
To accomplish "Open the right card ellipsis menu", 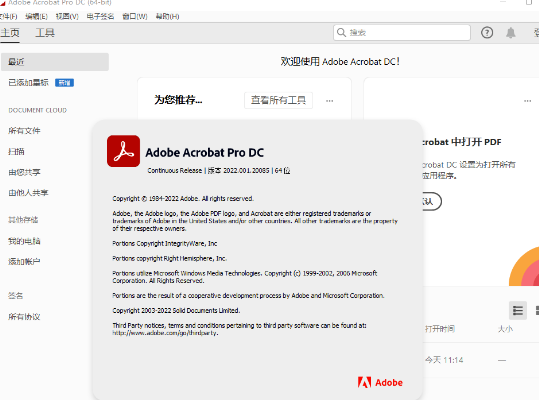I will click(528, 101).
